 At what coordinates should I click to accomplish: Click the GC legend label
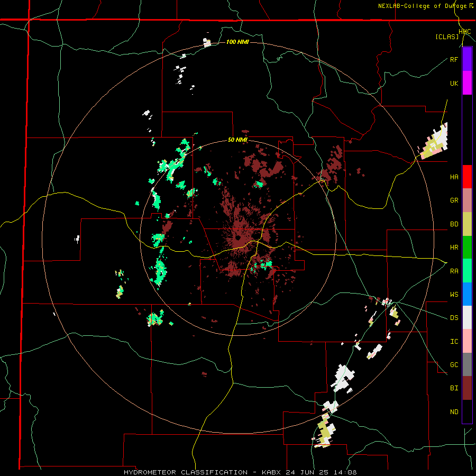pyautogui.click(x=454, y=364)
